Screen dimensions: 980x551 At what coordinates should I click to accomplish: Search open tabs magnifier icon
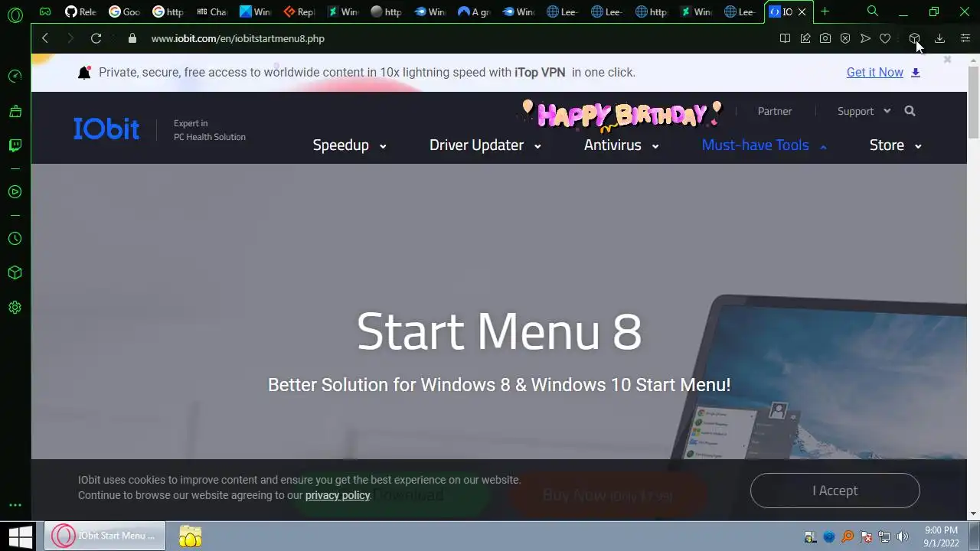873,11
